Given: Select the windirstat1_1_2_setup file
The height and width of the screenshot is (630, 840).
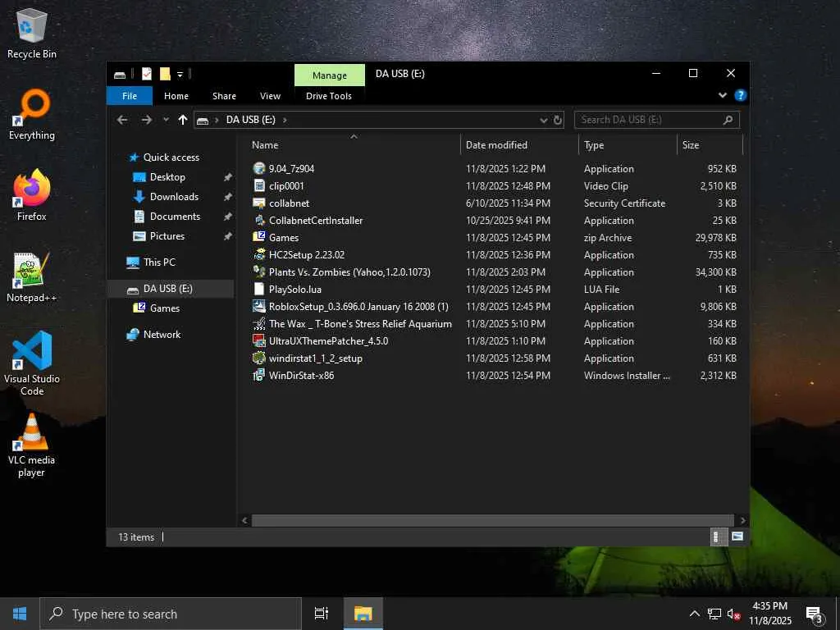Looking at the screenshot, I should 316,358.
